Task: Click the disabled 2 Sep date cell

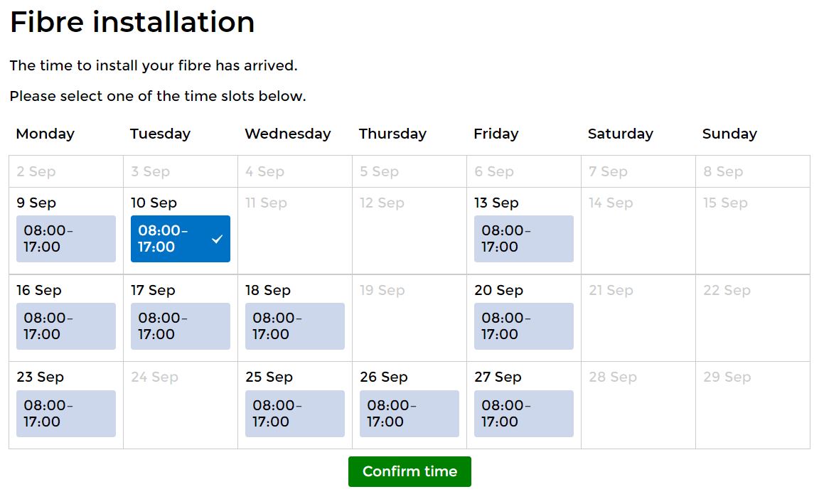Action: point(65,171)
